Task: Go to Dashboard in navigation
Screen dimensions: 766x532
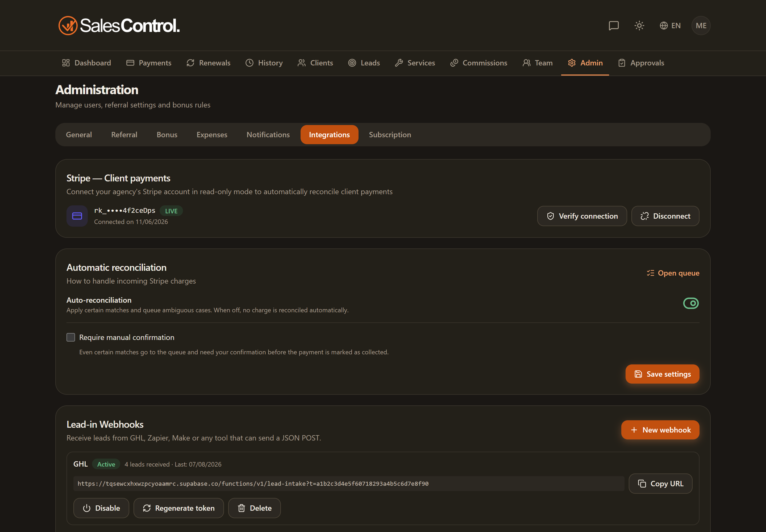Action: 86,63
